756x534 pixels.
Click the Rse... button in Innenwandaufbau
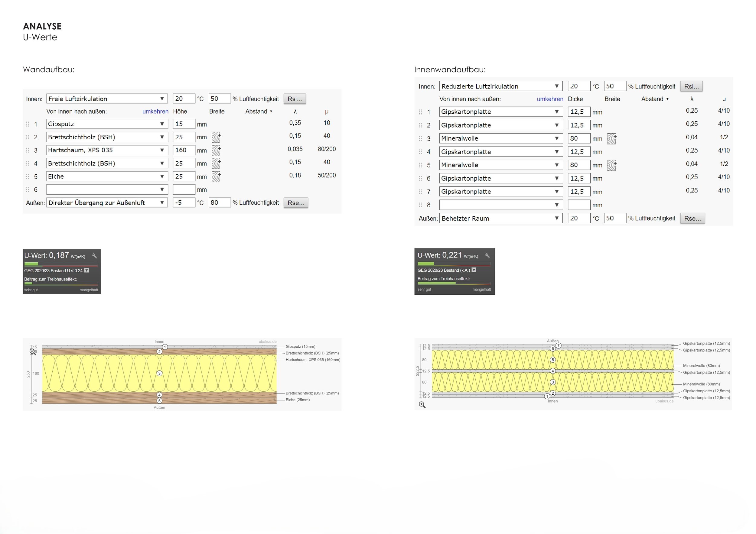pos(692,218)
